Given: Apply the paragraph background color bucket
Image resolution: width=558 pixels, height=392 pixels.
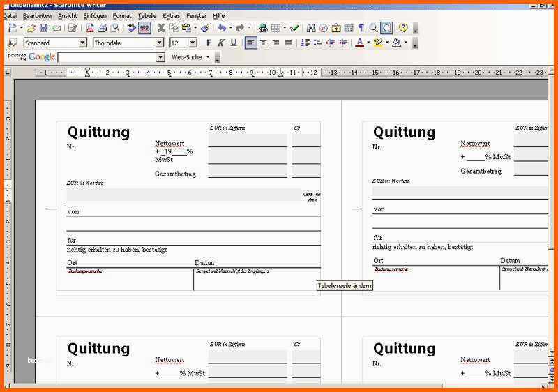Looking at the screenshot, I should pyautogui.click(x=396, y=43).
